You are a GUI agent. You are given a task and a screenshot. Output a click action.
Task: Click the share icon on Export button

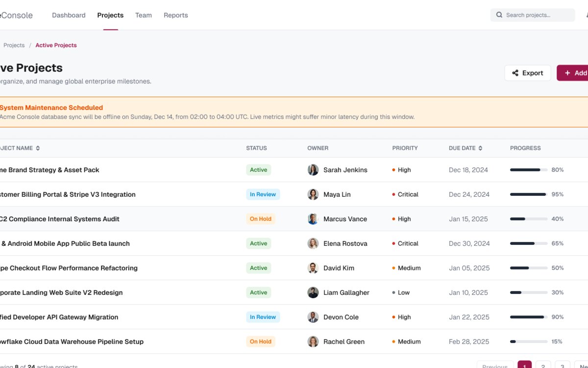[515, 73]
